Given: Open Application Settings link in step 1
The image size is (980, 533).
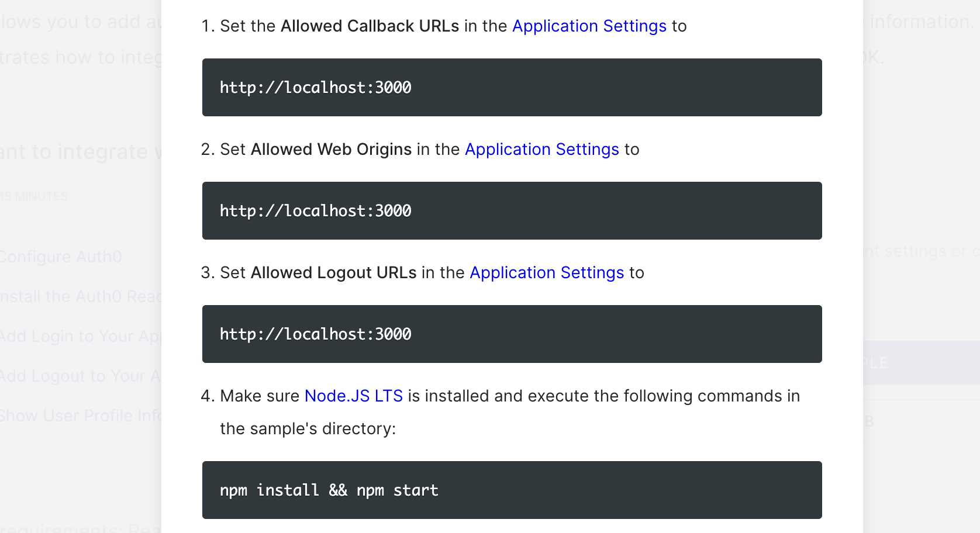Looking at the screenshot, I should tap(588, 26).
